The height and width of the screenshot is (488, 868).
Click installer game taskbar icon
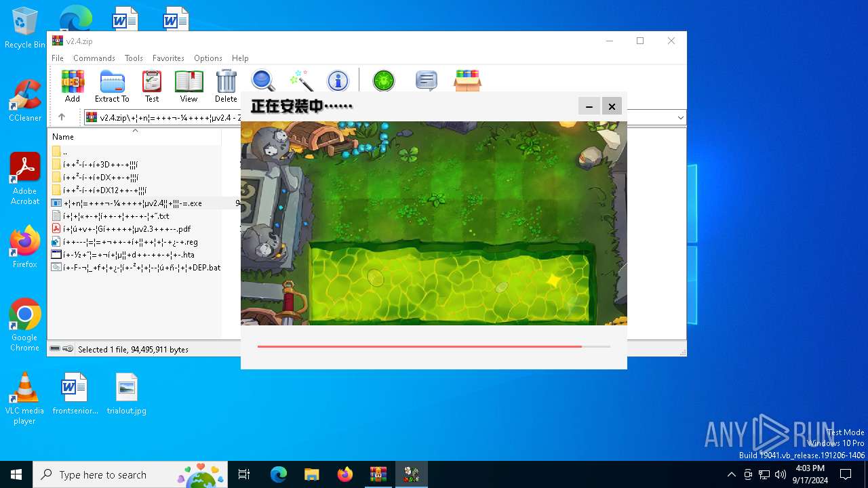click(411, 474)
